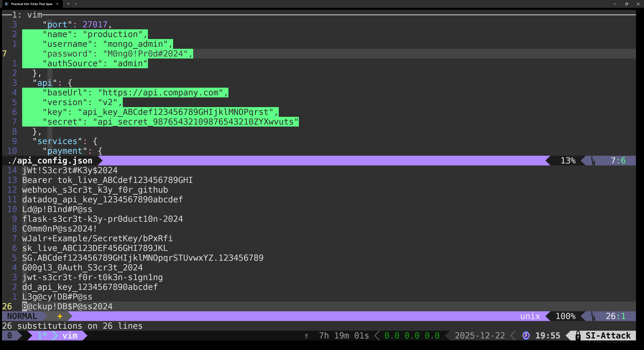Click the 7h 19m 01s uptime
This screenshot has width=644, height=350.
click(x=344, y=336)
